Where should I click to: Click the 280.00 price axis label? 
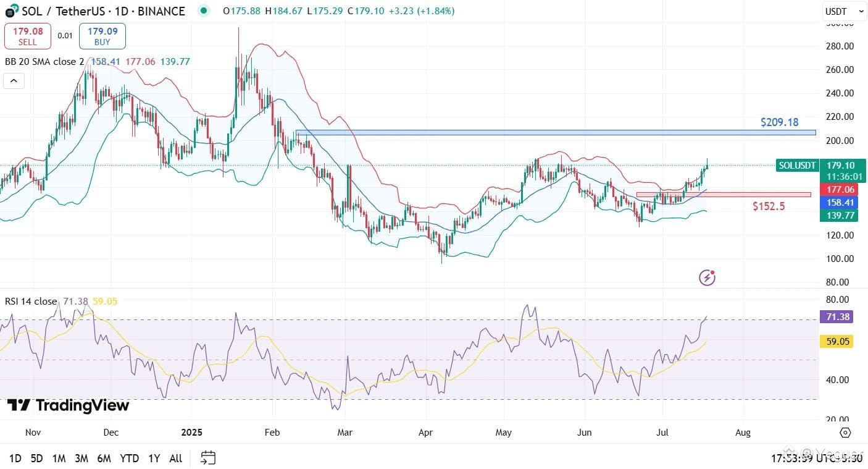840,46
